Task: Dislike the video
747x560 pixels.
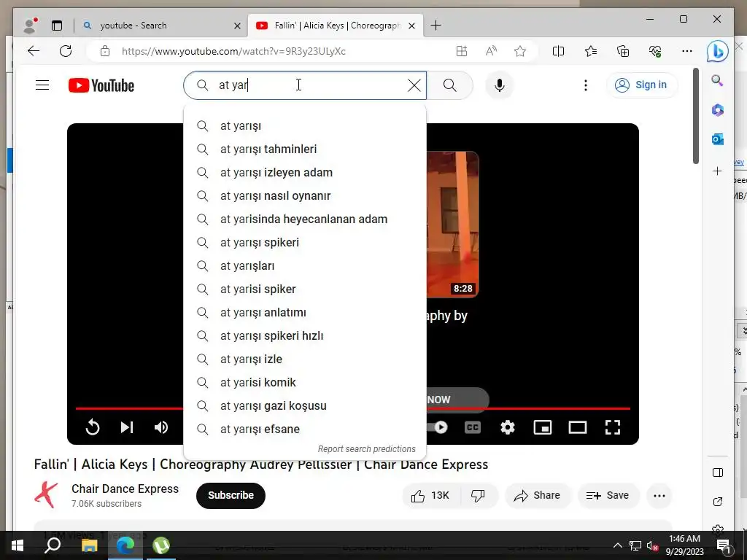Action: pyautogui.click(x=478, y=496)
